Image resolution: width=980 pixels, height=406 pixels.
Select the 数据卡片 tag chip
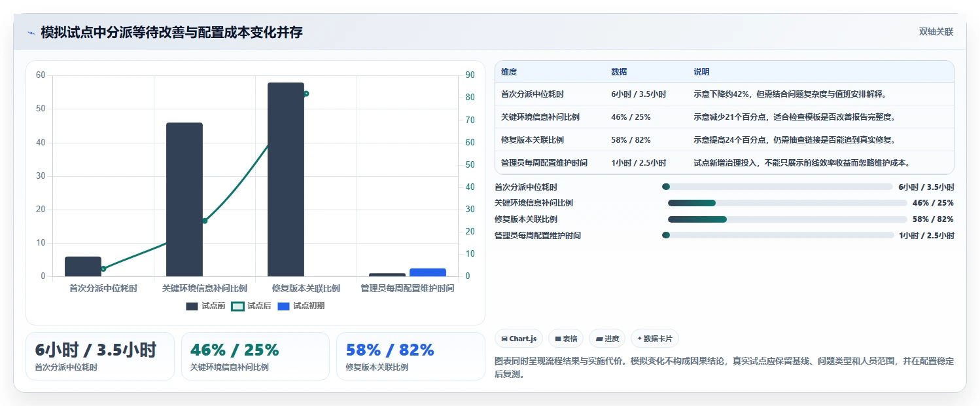[x=655, y=339]
